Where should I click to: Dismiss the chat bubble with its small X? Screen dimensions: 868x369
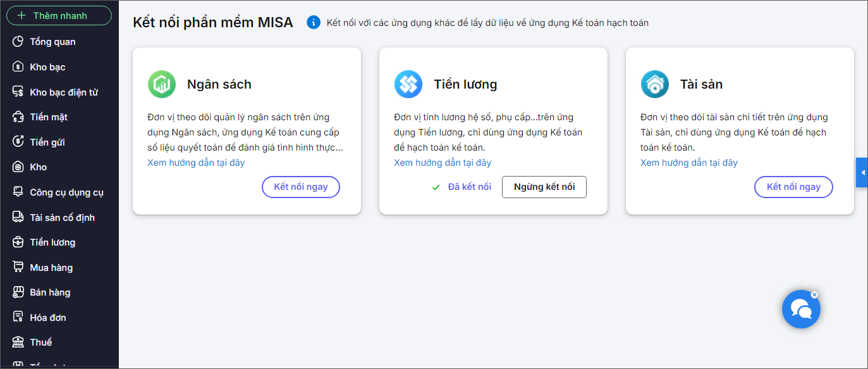coord(814,294)
